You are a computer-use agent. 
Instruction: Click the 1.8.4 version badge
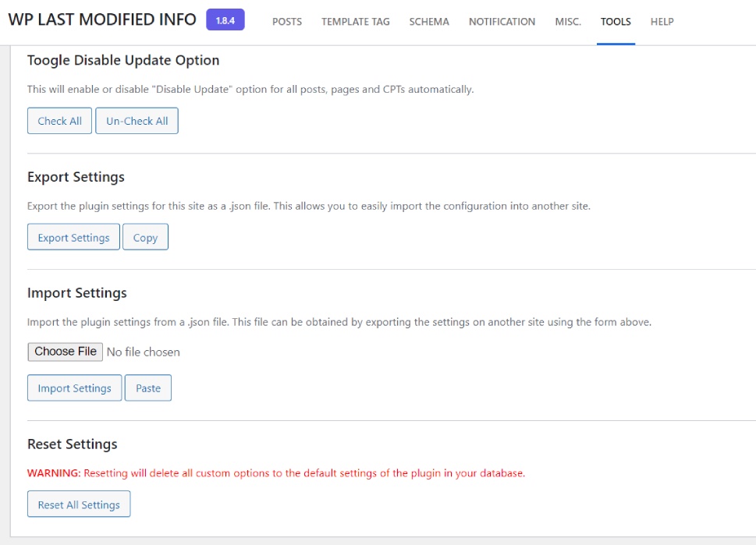pyautogui.click(x=225, y=20)
